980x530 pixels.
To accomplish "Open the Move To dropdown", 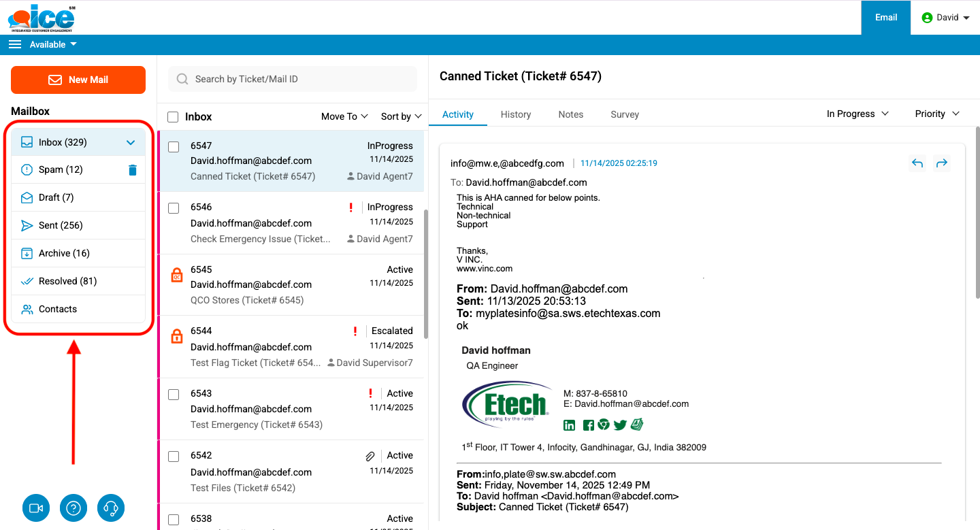I will (344, 116).
